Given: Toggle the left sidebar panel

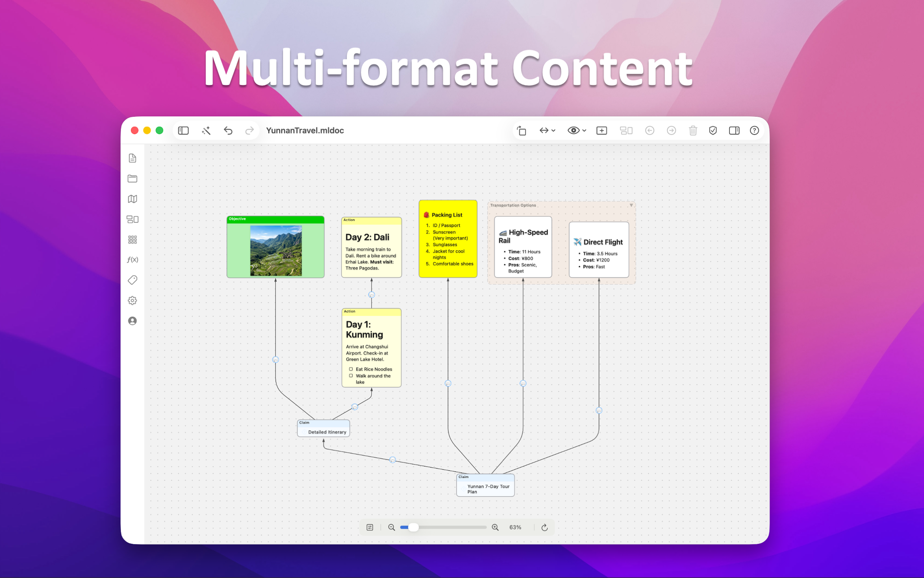Looking at the screenshot, I should pyautogui.click(x=183, y=130).
